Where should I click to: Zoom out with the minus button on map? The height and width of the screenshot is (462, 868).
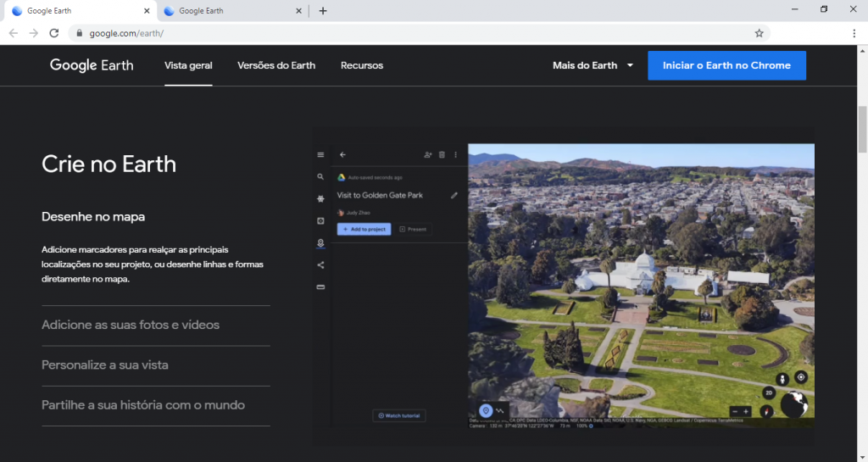pos(735,412)
